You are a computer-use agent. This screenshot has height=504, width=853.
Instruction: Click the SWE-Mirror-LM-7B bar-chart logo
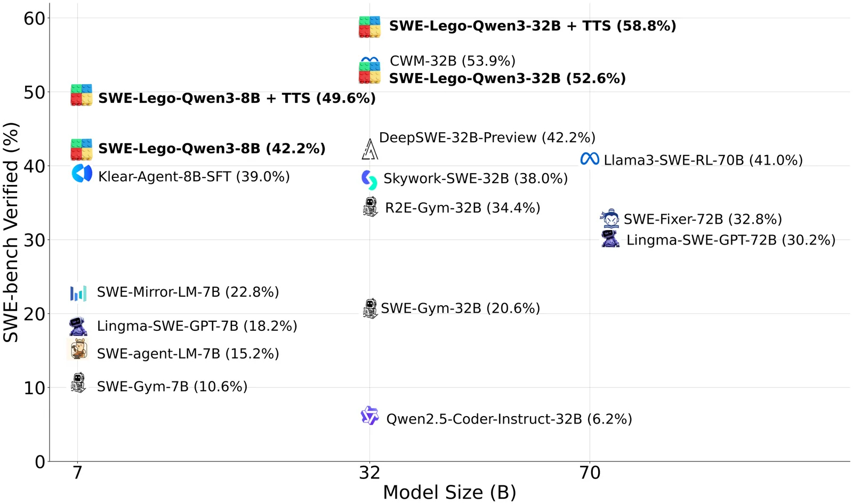[x=78, y=293]
